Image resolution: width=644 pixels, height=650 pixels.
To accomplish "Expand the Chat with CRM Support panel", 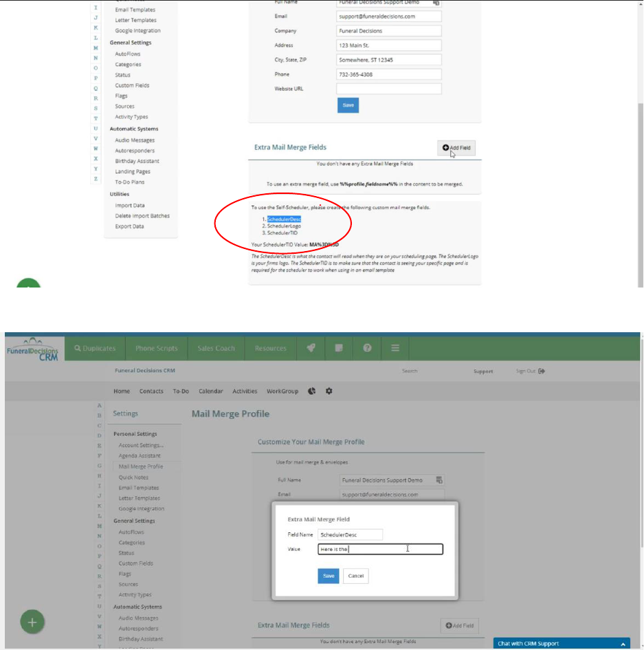I will pos(624,644).
